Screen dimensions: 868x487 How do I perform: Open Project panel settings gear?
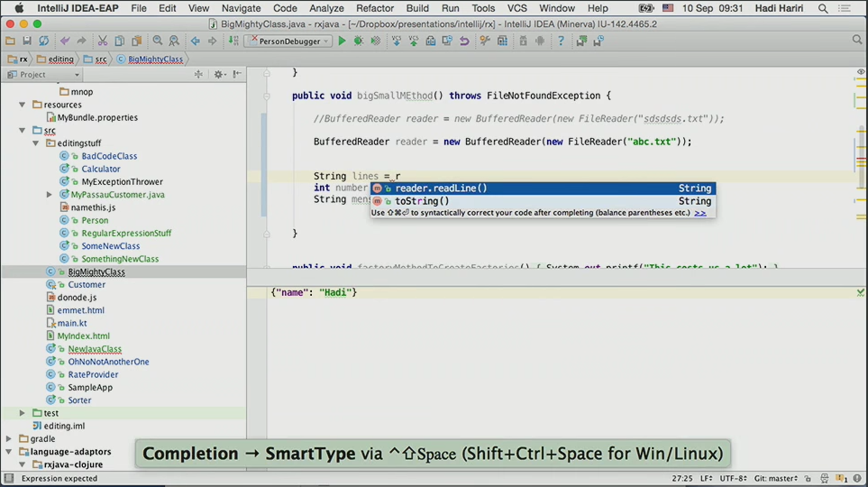click(x=218, y=75)
